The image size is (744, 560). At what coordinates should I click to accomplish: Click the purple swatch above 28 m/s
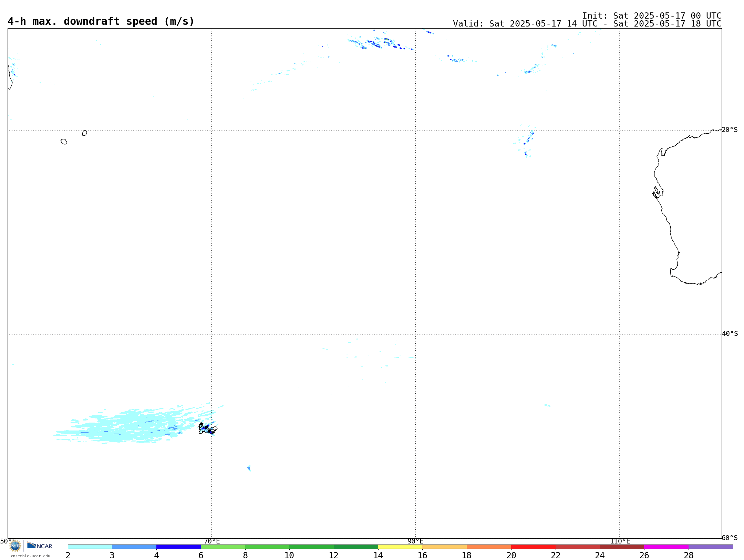711,547
